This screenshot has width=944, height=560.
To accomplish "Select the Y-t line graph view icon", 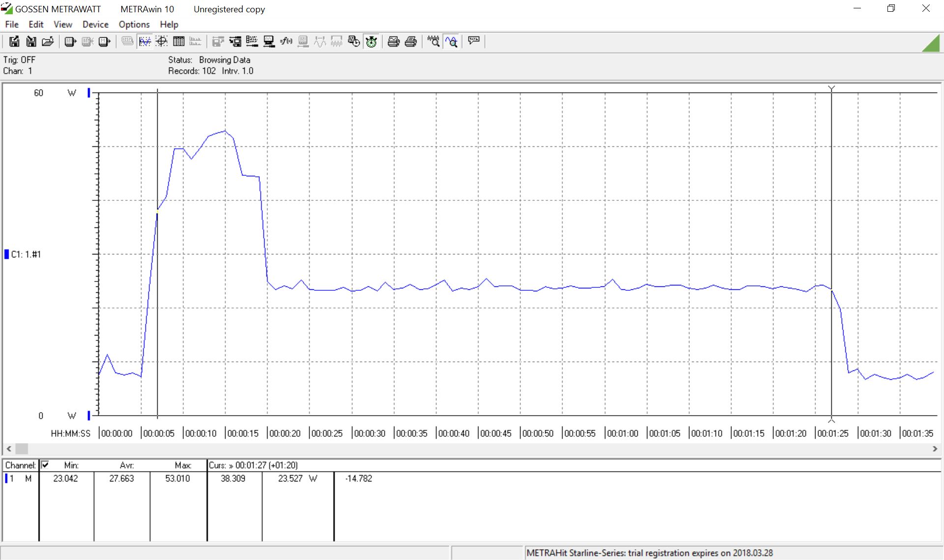I will click(145, 42).
